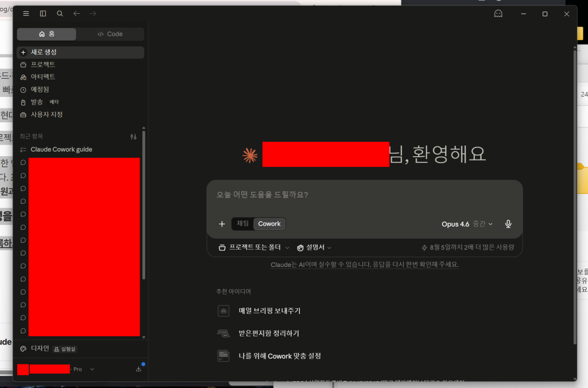Click the inbox organize icon
This screenshot has height=388, width=588.
point(223,333)
